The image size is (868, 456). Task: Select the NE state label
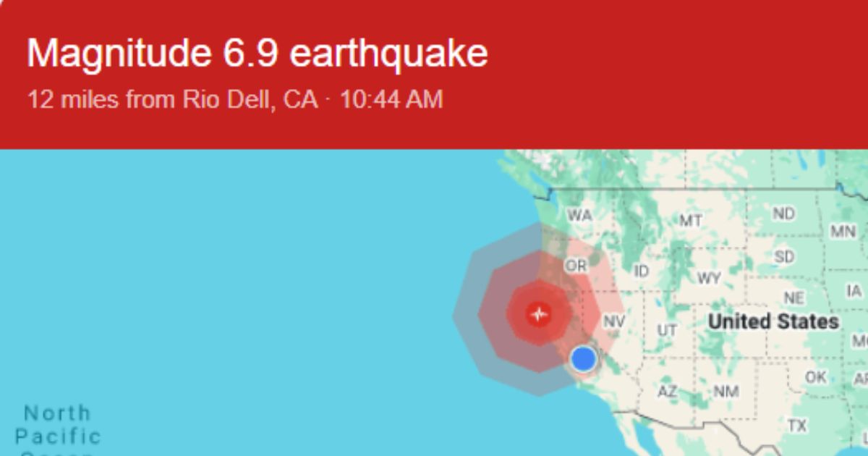(x=793, y=298)
